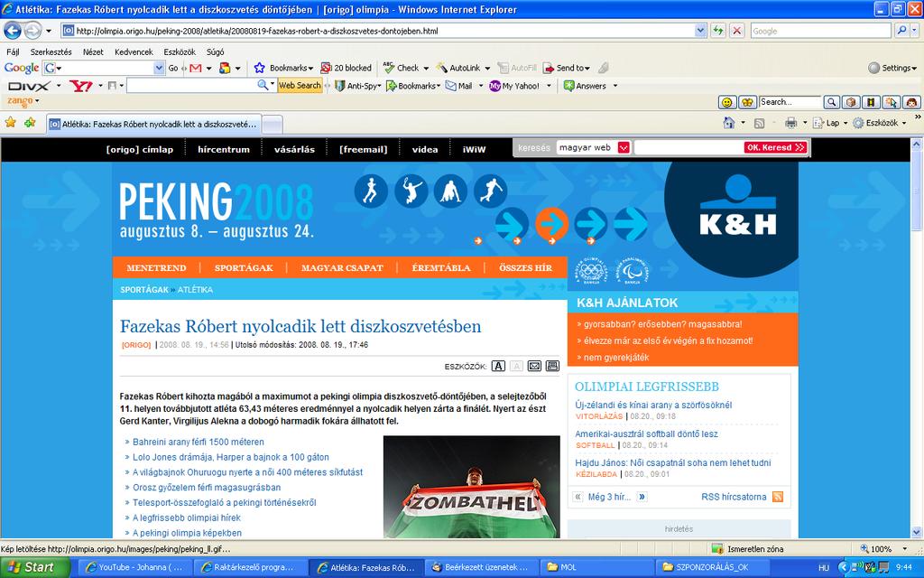Increase article font size with the A icon

click(498, 367)
